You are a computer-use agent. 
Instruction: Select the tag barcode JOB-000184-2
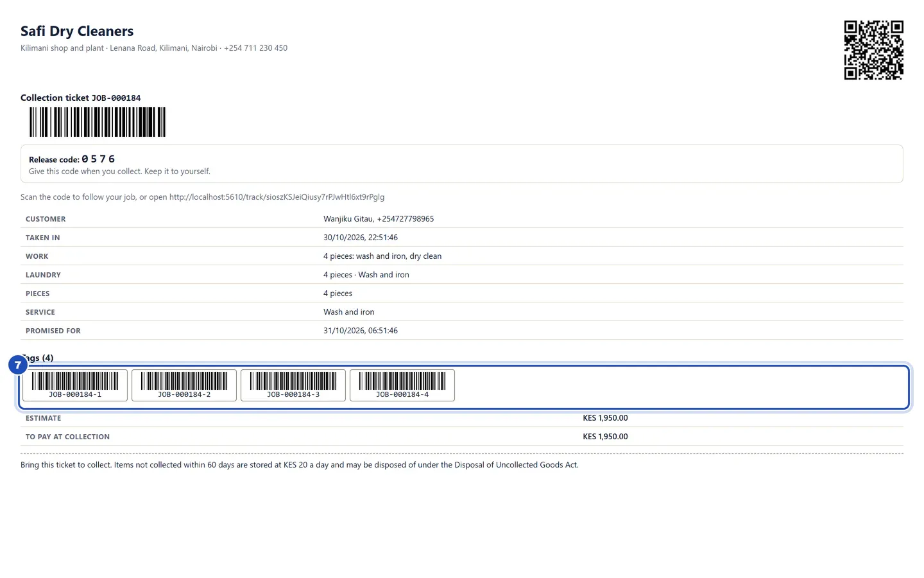[184, 385]
